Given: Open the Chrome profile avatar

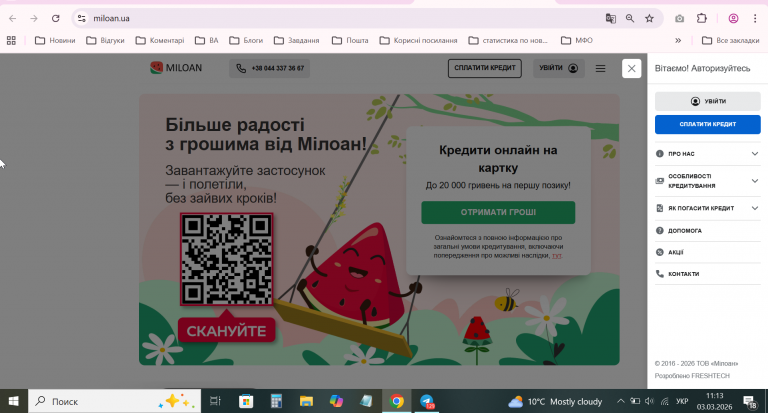Looking at the screenshot, I should pos(733,19).
